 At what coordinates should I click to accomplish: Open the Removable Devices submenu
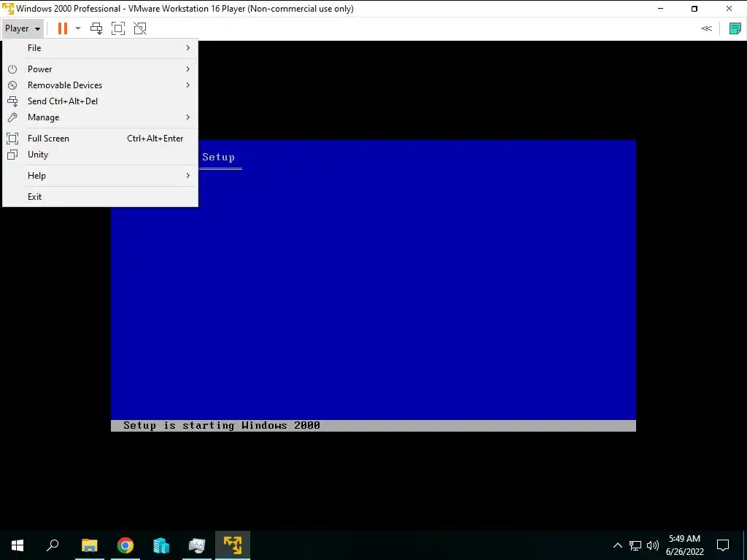[100, 85]
